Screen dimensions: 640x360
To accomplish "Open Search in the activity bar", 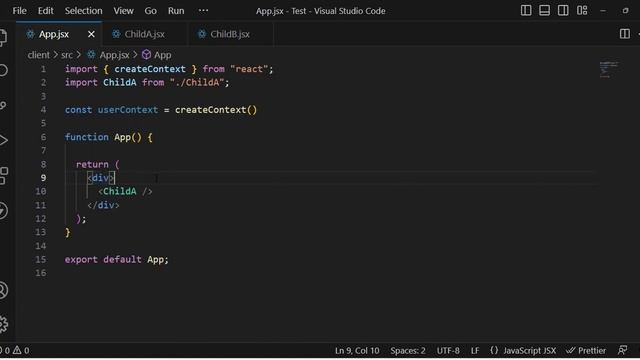I will [3, 70].
